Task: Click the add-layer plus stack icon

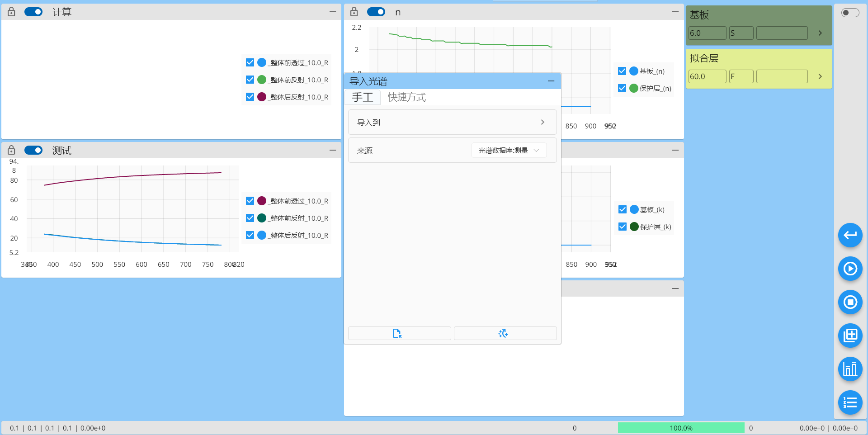Action: [x=850, y=336]
